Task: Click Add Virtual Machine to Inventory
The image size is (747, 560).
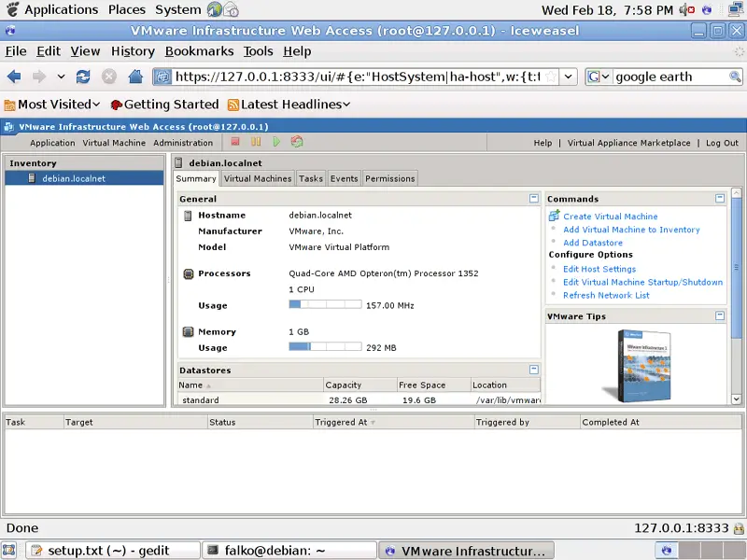Action: click(631, 230)
